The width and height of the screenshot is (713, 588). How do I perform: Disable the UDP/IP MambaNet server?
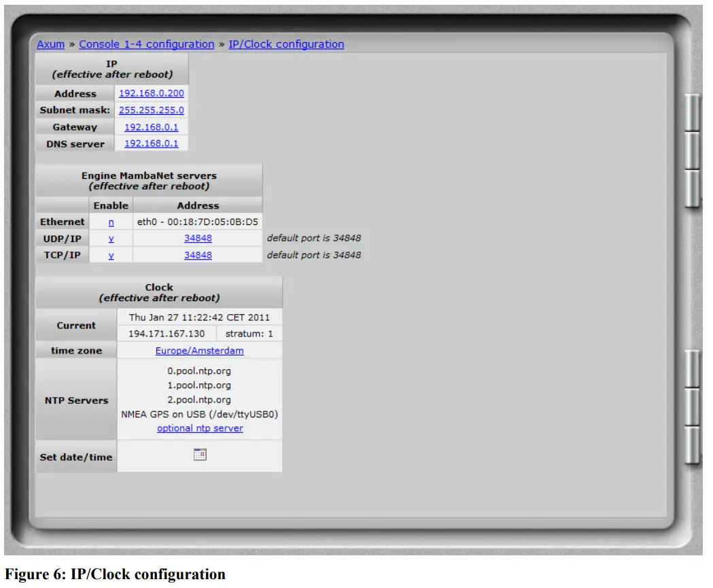111,238
